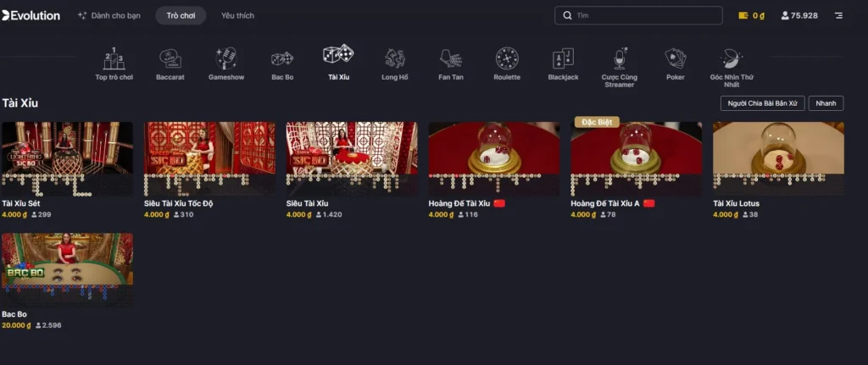
Task: Select the Baccarat category icon
Action: [170, 64]
